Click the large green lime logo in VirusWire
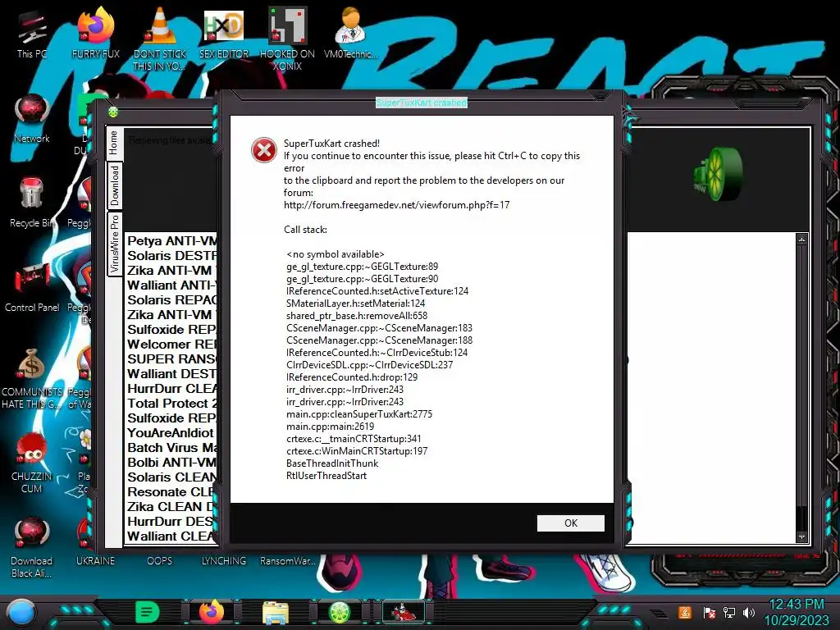Screen dimensions: 840x630 719,175
